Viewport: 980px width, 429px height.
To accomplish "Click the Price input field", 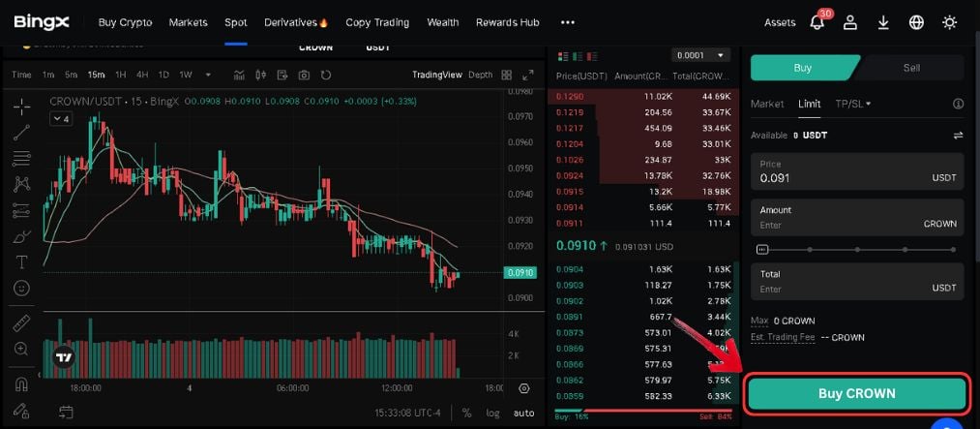I will click(857, 171).
